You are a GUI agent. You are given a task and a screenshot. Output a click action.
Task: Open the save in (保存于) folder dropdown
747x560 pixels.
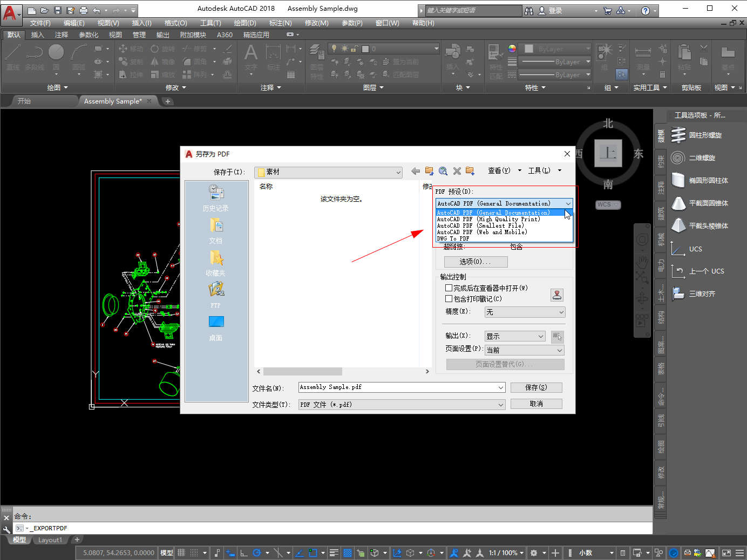328,172
